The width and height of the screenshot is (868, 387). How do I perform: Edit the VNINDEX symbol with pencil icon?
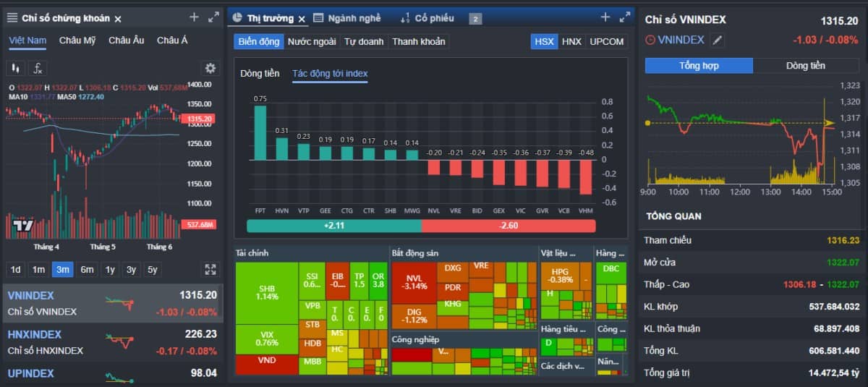pyautogui.click(x=717, y=40)
